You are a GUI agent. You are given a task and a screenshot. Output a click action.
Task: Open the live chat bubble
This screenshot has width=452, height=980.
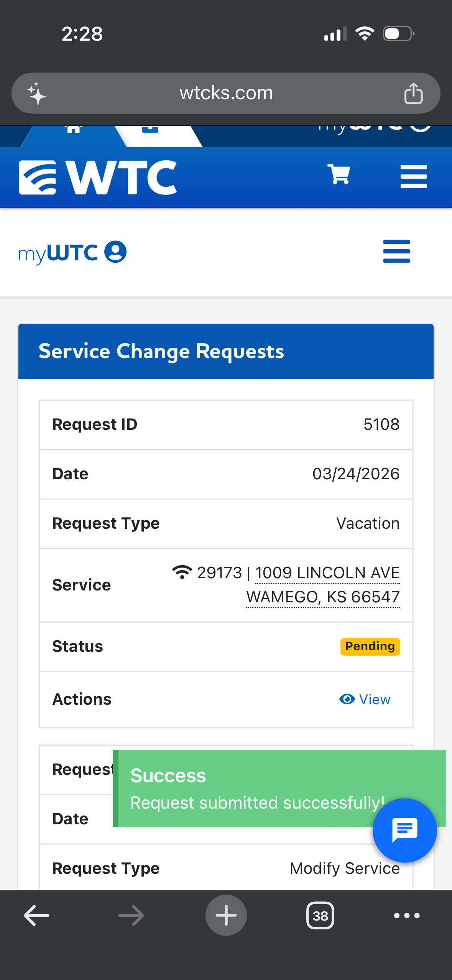click(404, 830)
